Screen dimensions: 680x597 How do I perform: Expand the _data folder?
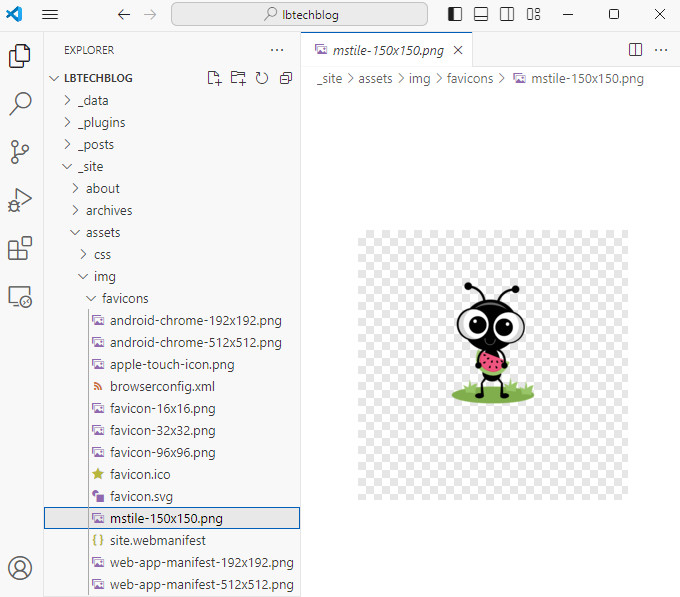(x=92, y=100)
